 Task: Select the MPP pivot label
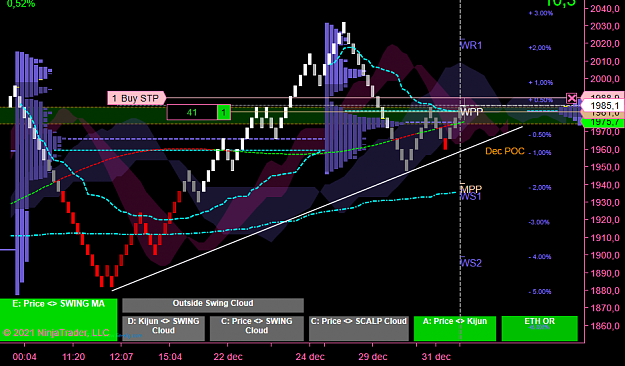[471, 189]
